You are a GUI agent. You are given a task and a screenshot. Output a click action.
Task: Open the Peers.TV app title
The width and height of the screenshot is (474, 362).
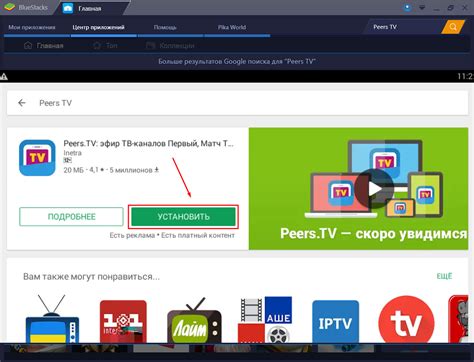pyautogui.click(x=149, y=144)
